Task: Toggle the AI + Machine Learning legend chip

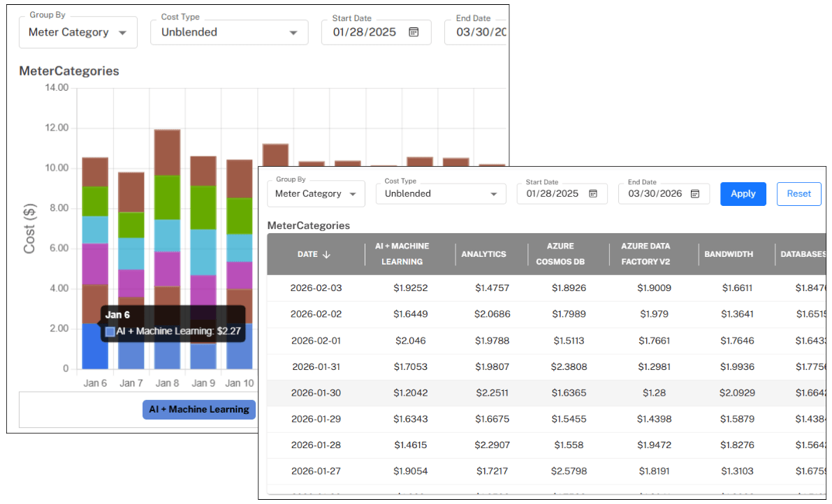Action: coord(198,410)
